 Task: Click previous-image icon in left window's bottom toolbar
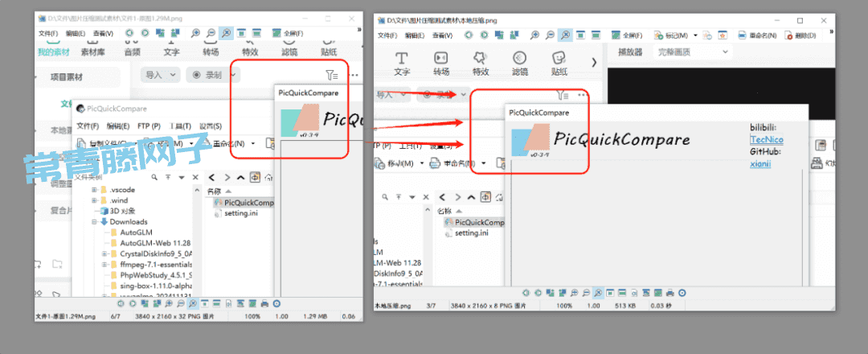(121, 303)
